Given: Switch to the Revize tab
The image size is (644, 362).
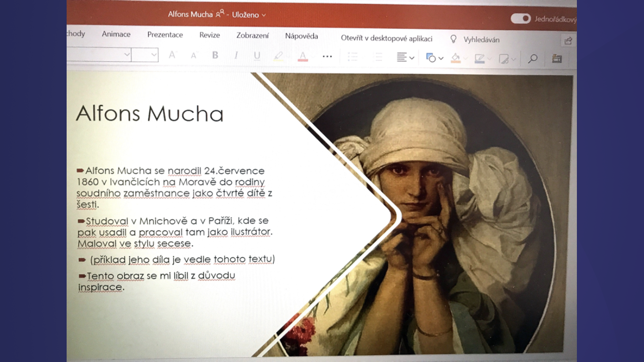Looking at the screenshot, I should [x=210, y=35].
